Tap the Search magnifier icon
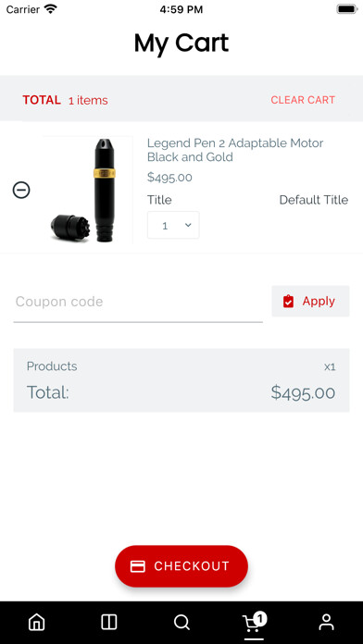 [x=181, y=622]
